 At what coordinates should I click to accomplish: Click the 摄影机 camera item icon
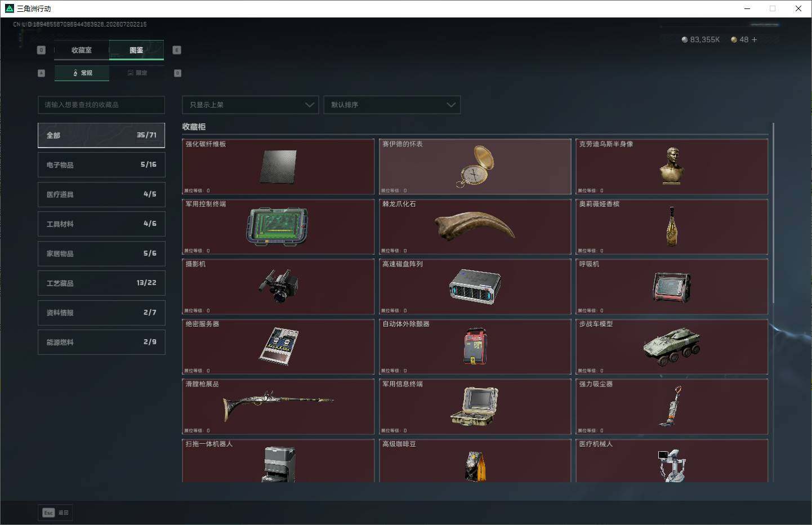[278, 286]
